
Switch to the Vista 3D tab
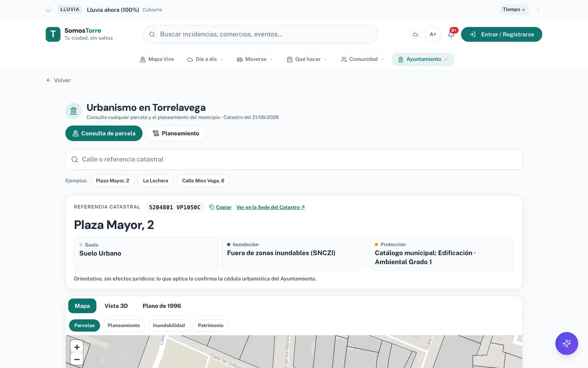[116, 306]
